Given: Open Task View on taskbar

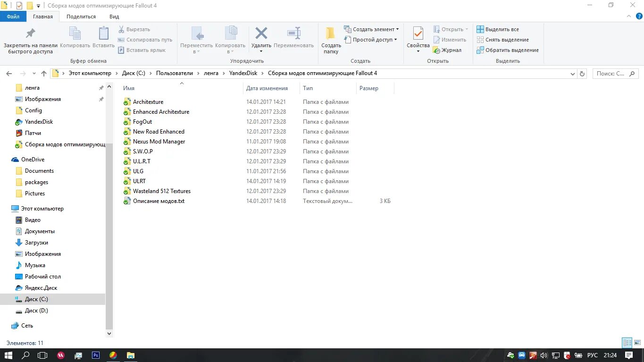Looking at the screenshot, I should (43, 355).
